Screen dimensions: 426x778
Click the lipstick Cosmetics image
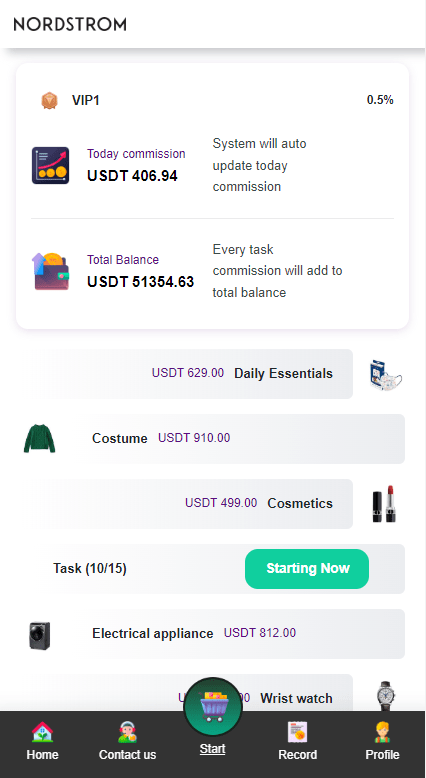coord(385,504)
